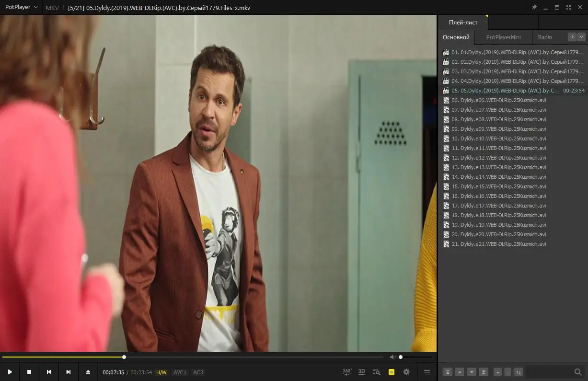The height and width of the screenshot is (381, 588).
Task: Click the Eject/Open file icon
Action: coord(88,372)
